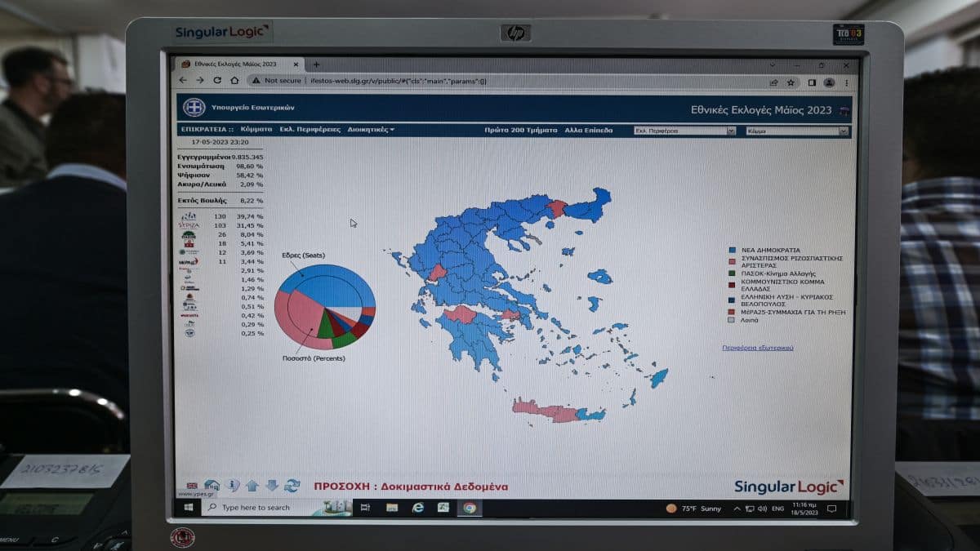Open the browser side panel icon
Image resolution: width=980 pixels, height=551 pixels.
point(812,82)
